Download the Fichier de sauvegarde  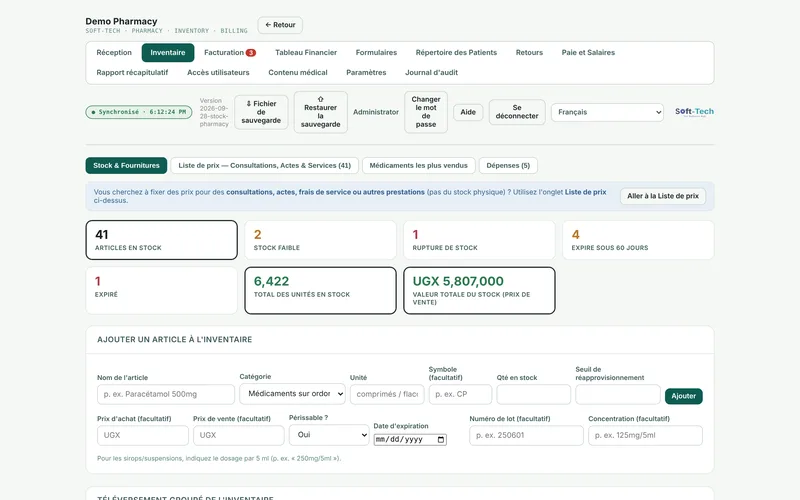tap(261, 112)
